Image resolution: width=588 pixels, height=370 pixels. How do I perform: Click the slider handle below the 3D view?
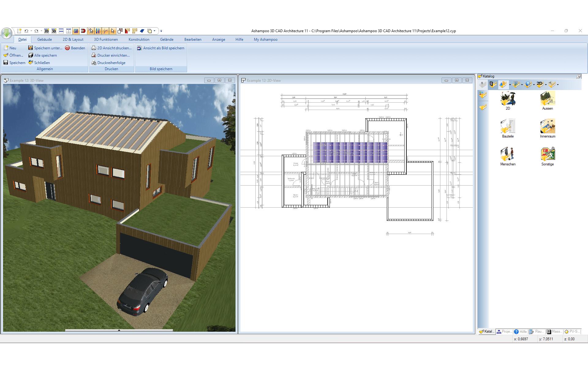(119, 330)
